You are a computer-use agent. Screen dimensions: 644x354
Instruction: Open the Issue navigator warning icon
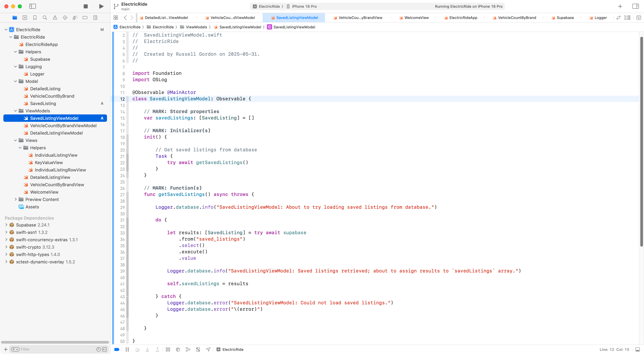tap(55, 17)
